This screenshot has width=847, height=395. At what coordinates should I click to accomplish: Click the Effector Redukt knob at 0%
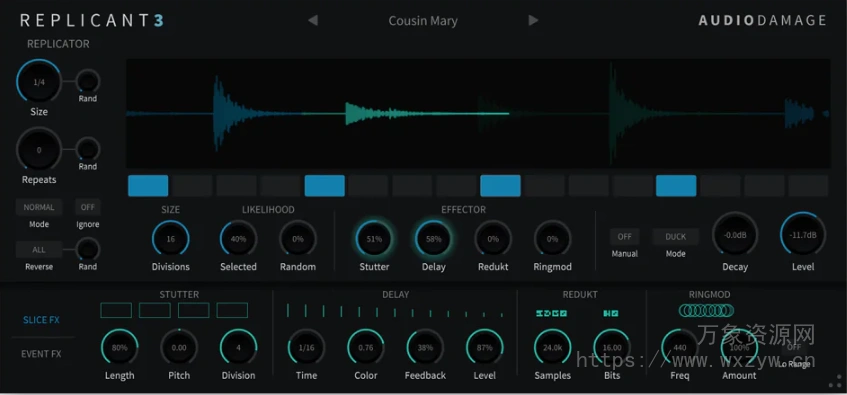(x=493, y=239)
